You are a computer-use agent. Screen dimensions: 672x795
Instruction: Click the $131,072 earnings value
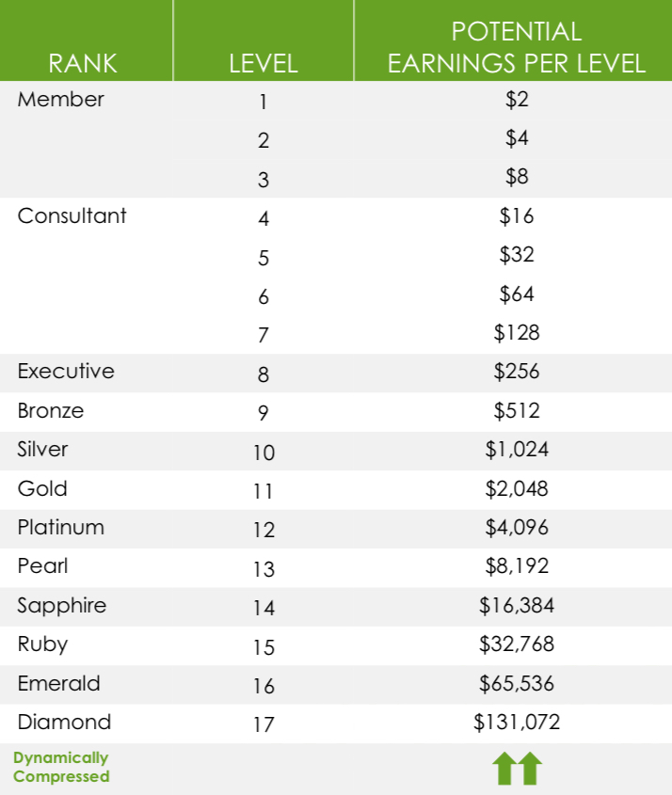click(x=517, y=722)
